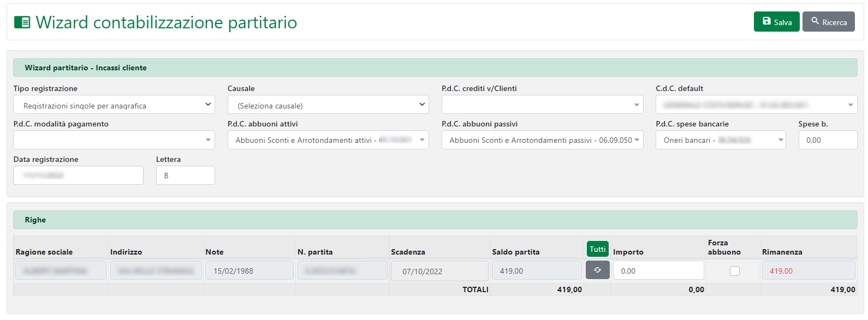
Task: Expand the P.d.C. abbuoni passivi dropdown
Action: pyautogui.click(x=542, y=140)
